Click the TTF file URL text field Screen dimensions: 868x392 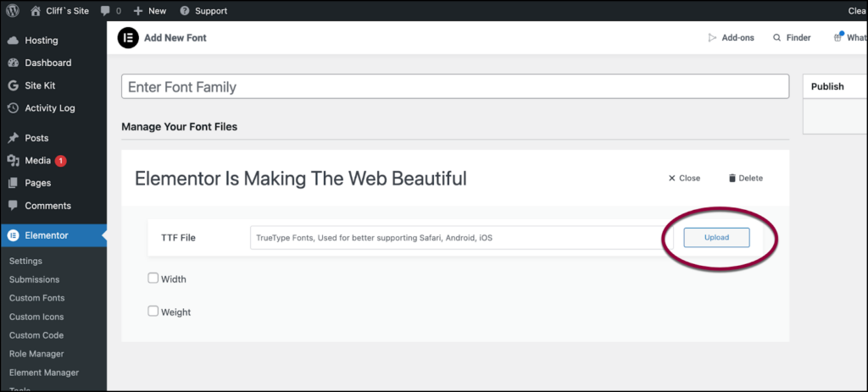[x=454, y=238]
